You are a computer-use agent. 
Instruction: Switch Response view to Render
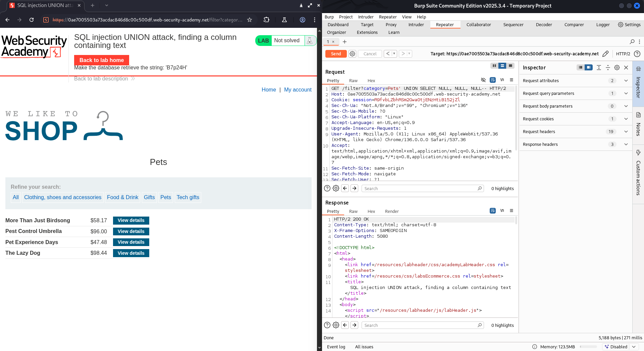392,211
